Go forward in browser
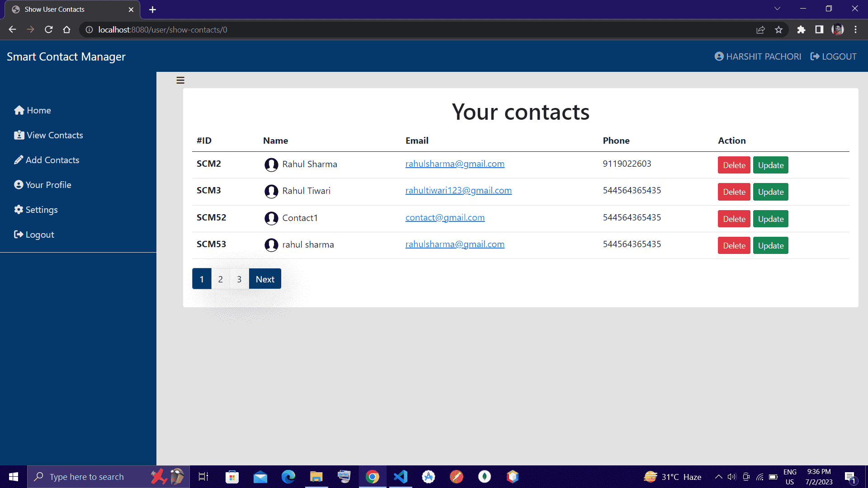The height and width of the screenshot is (488, 868). (x=30, y=29)
